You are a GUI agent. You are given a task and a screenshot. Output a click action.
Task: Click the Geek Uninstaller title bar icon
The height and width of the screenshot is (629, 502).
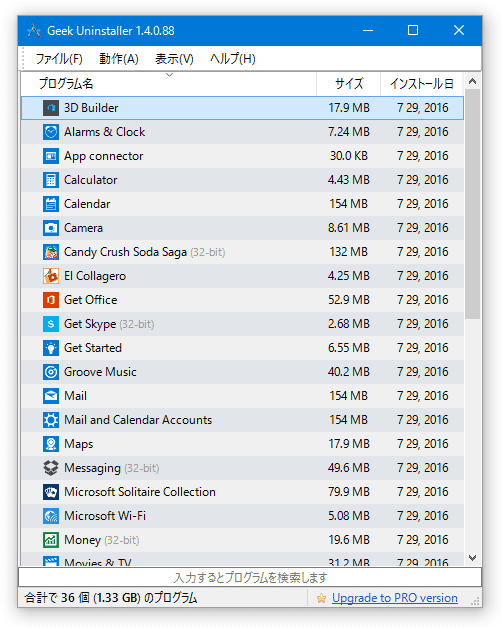point(34,30)
